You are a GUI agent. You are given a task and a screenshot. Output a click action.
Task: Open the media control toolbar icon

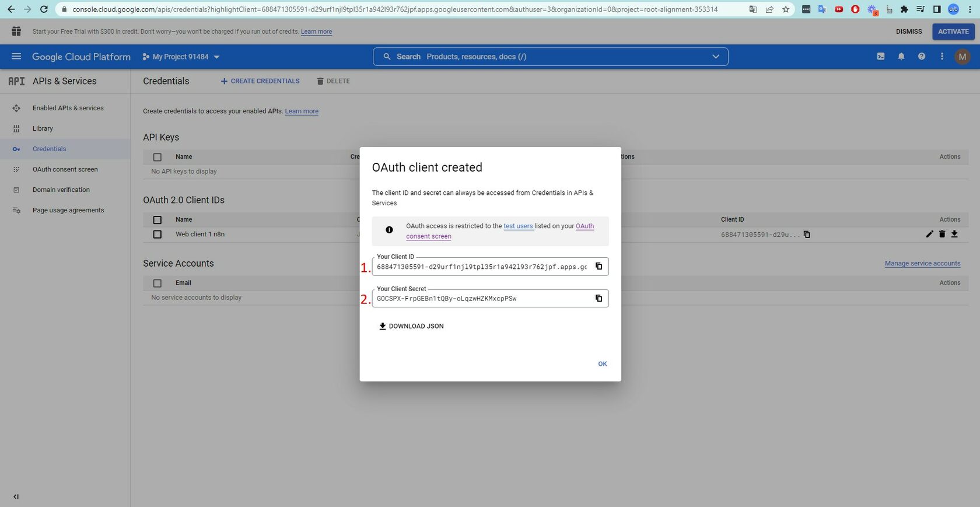[921, 9]
